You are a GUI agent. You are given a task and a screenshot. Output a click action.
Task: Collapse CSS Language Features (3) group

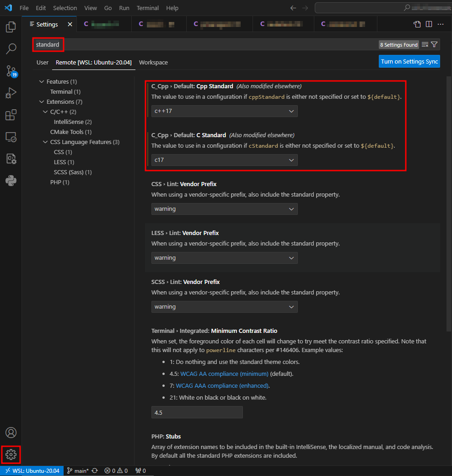(x=46, y=142)
